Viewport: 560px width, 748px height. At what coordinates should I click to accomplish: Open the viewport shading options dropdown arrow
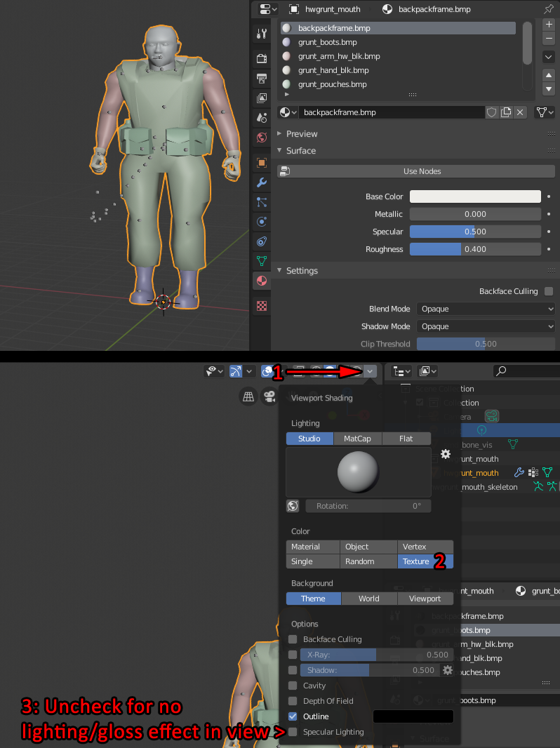coord(370,371)
